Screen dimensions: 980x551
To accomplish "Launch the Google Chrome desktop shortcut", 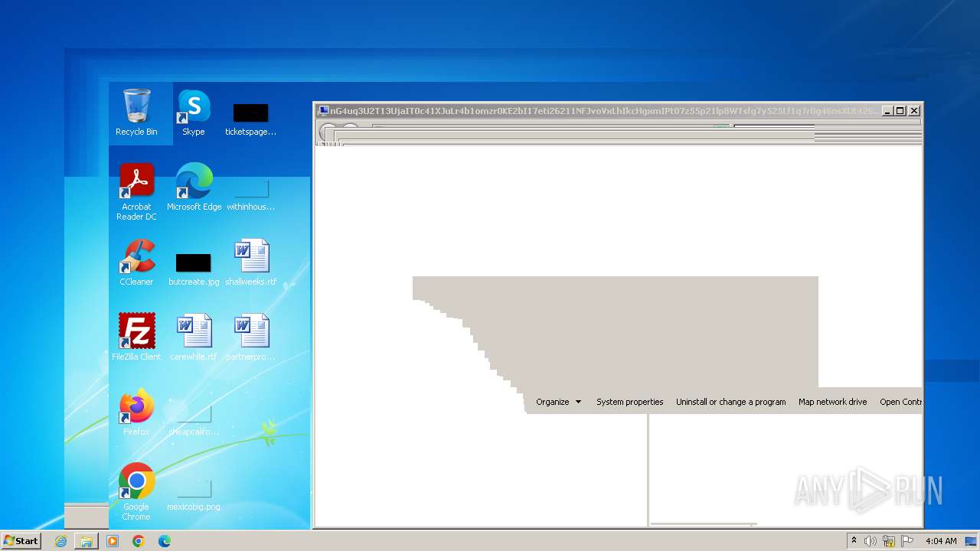I will point(136,492).
